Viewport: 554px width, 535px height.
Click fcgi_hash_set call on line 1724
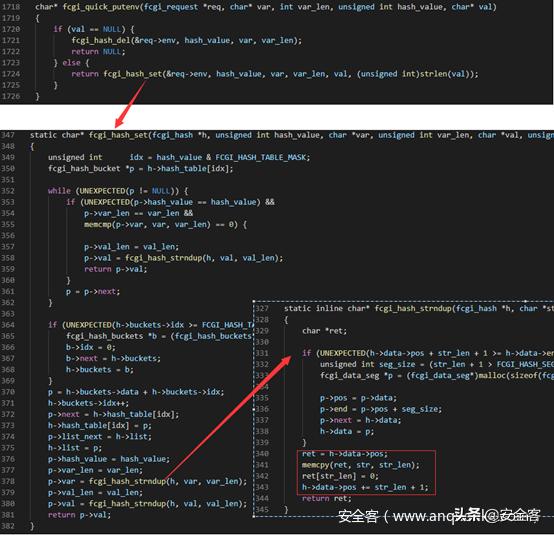[x=132, y=74]
